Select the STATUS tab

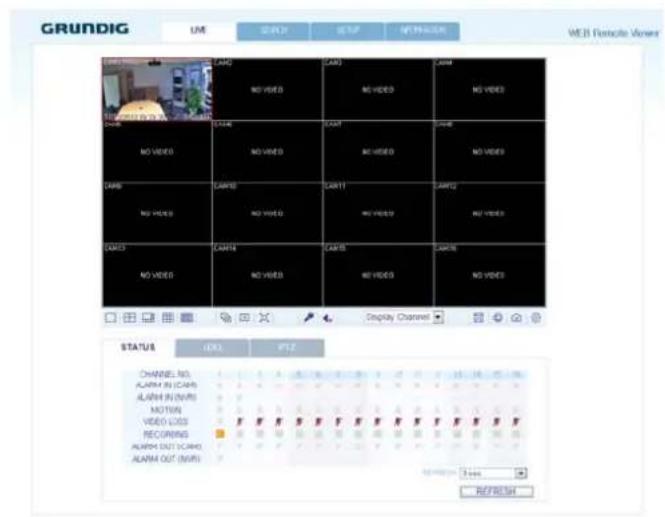pos(138,348)
